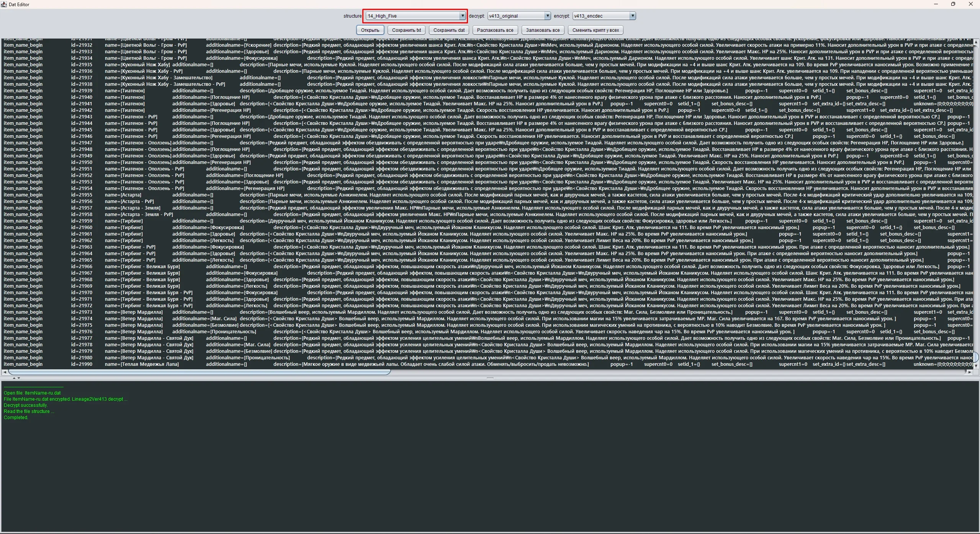The image size is (980, 534).
Task: Click additionalname=[Безмолвие] in row id=21975
Action: tap(205, 325)
